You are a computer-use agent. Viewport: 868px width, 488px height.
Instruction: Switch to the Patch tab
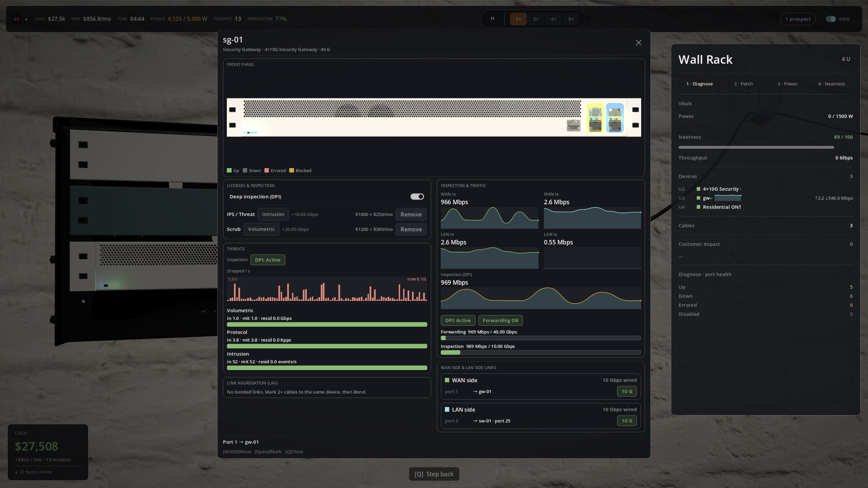pyautogui.click(x=744, y=84)
